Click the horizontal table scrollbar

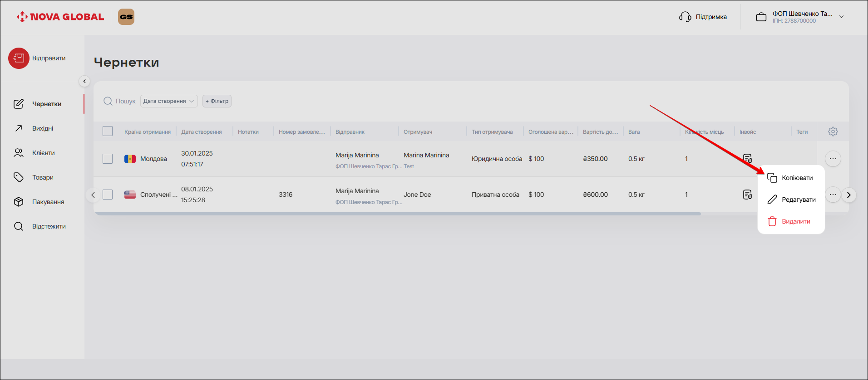point(397,214)
